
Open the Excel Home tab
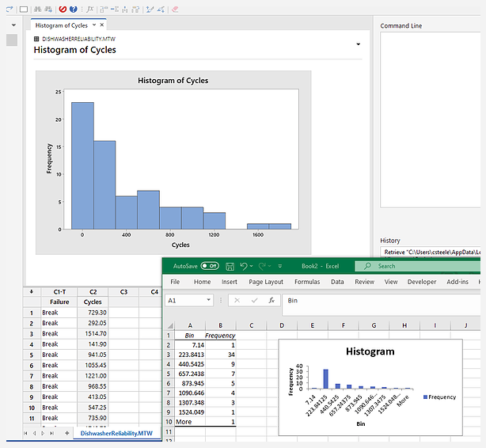[202, 282]
